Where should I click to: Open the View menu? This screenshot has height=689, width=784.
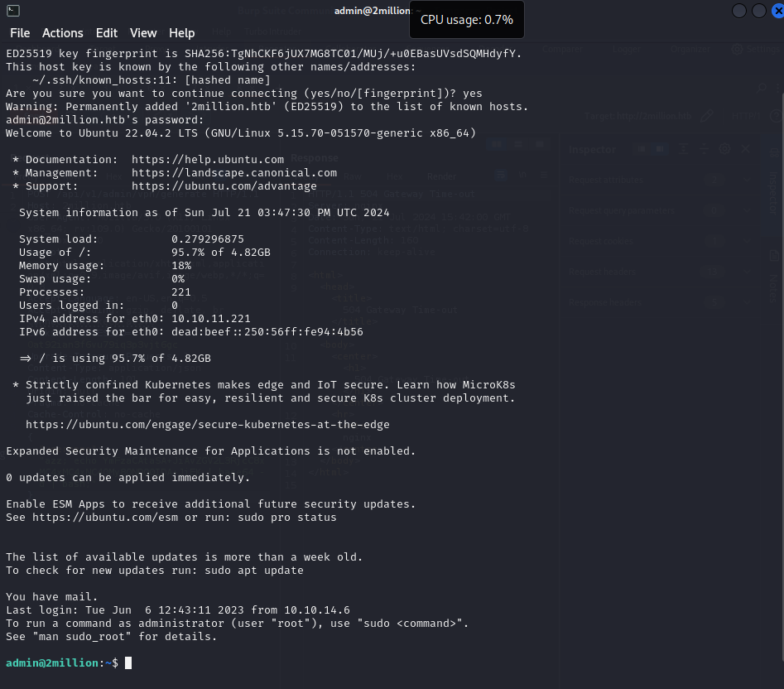coord(143,33)
